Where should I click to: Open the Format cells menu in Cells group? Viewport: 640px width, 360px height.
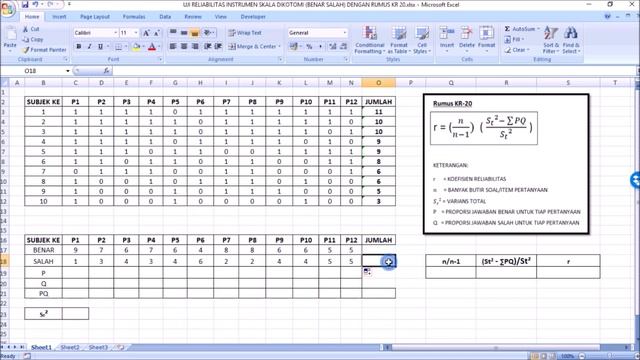point(486,39)
